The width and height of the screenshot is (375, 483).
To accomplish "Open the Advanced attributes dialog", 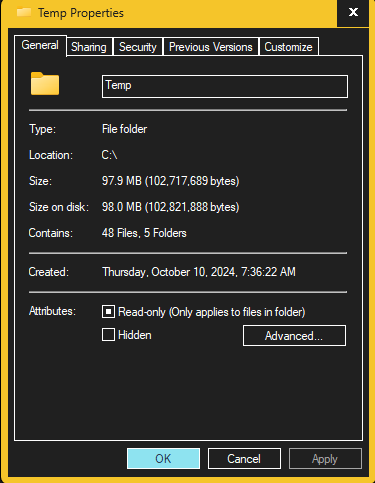I will pyautogui.click(x=294, y=336).
